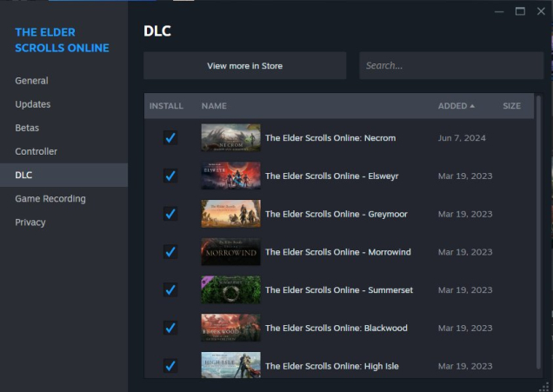Viewport: 553px width, 392px height.
Task: Click the Morrowind DLC banner image
Action: coord(230,252)
